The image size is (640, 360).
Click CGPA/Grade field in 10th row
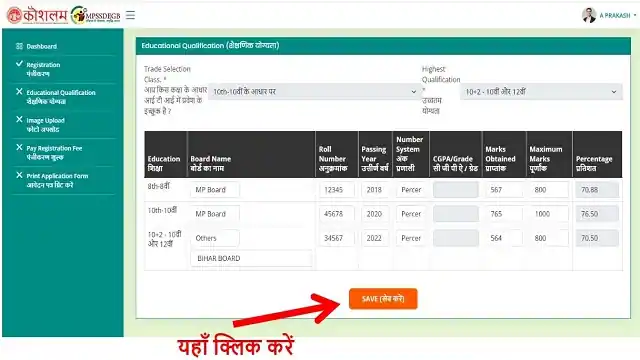pos(456,214)
